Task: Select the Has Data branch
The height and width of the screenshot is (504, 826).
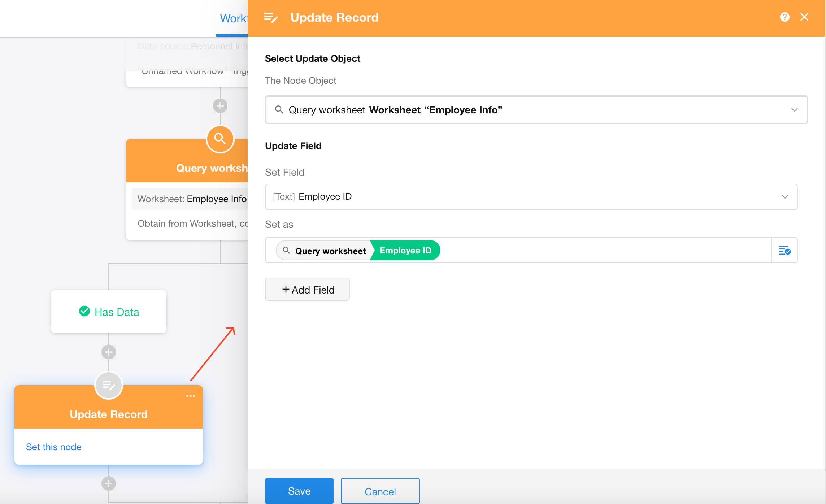Action: [109, 312]
